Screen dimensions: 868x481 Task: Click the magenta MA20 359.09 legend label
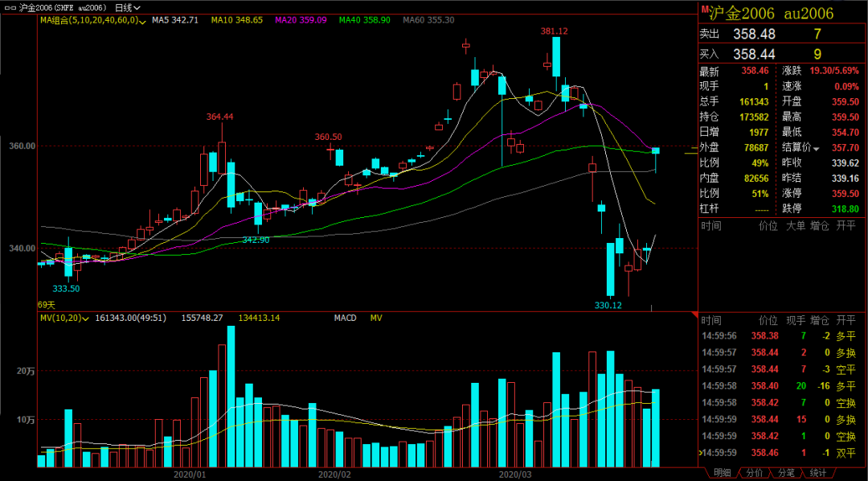300,20
